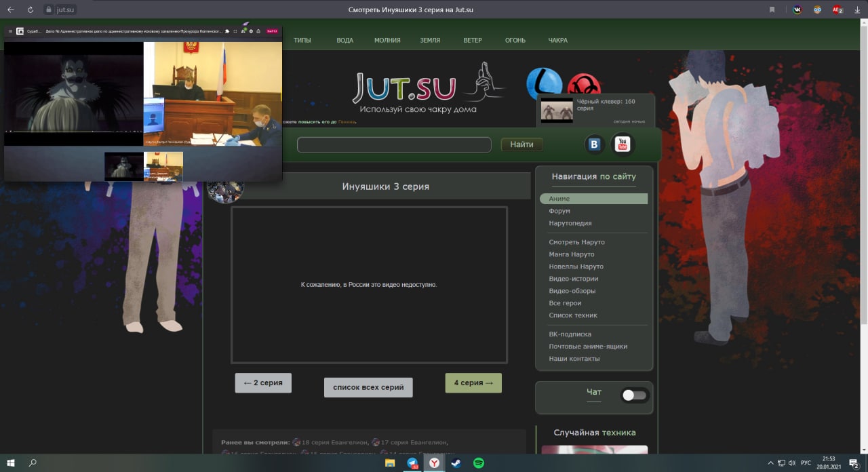Open 18 серия Евангелион history link
Screen dimensions: 868x472
pyautogui.click(x=334, y=442)
